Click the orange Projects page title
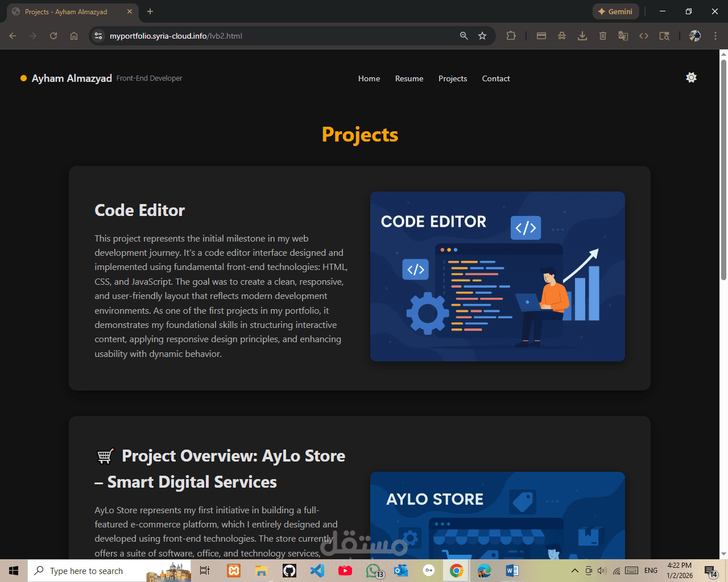Screen dimensions: 728x582 360,135
